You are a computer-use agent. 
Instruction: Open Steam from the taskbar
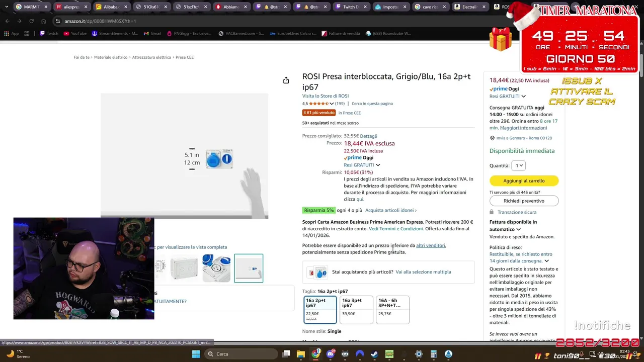(374, 354)
